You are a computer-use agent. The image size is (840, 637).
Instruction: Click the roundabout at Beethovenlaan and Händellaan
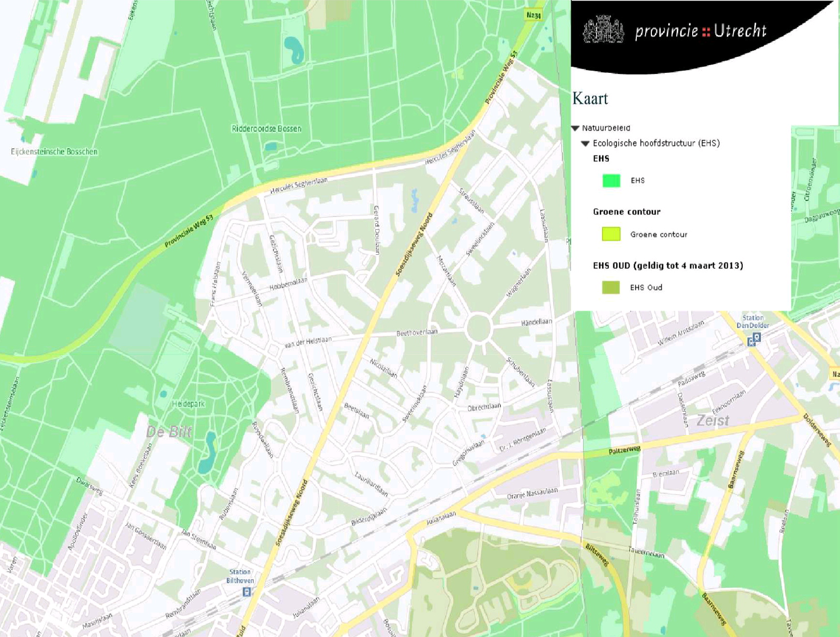click(x=478, y=327)
